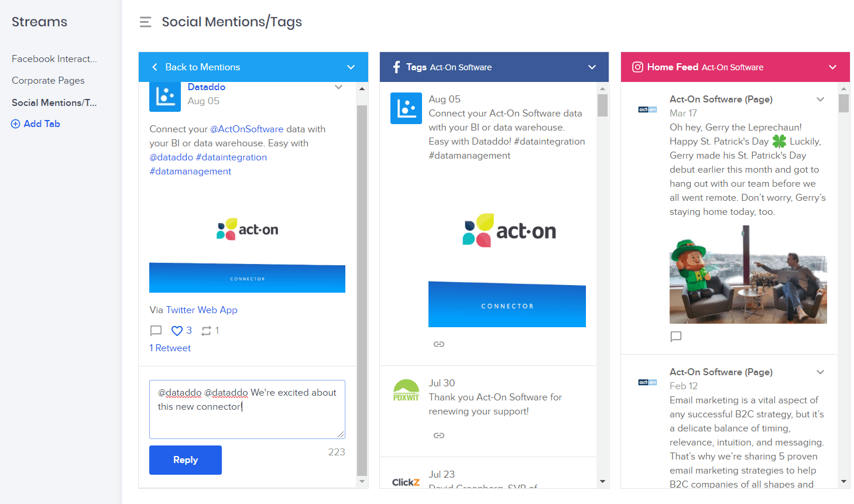Image resolution: width=854 pixels, height=504 pixels.
Task: Click the Aug 05 date under Dataddo
Action: point(204,101)
